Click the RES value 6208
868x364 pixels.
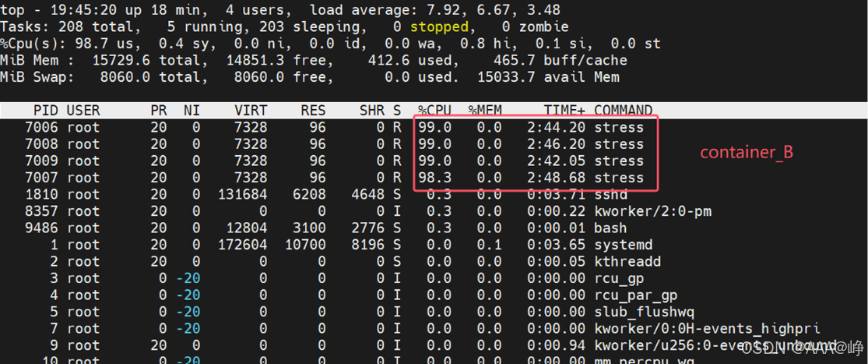point(310,194)
